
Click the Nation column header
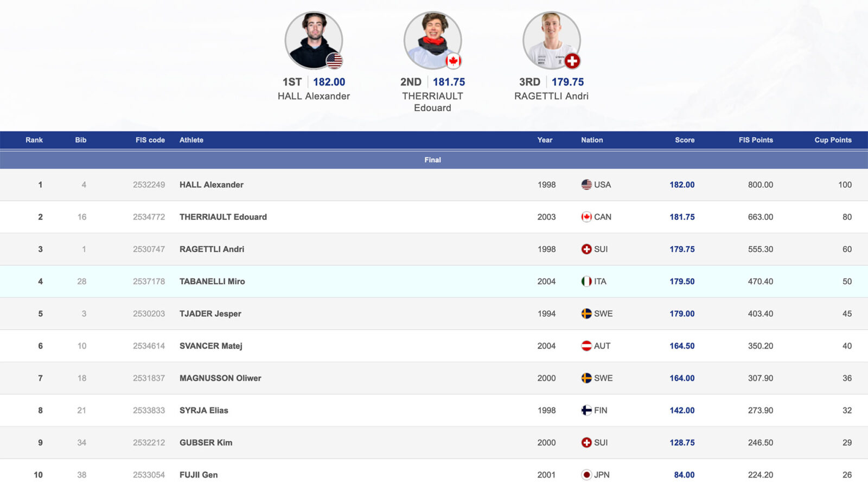pyautogui.click(x=592, y=139)
